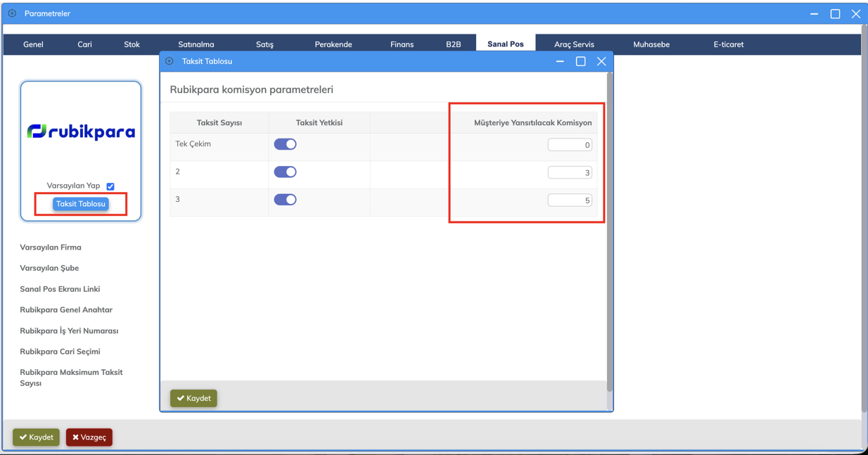Save the commission table with Kaydet

click(x=193, y=398)
